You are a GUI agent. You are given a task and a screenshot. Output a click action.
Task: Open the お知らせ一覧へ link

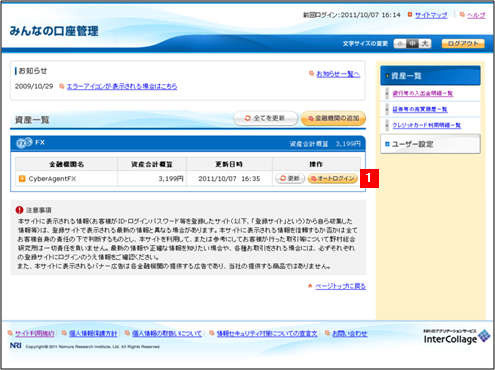338,74
